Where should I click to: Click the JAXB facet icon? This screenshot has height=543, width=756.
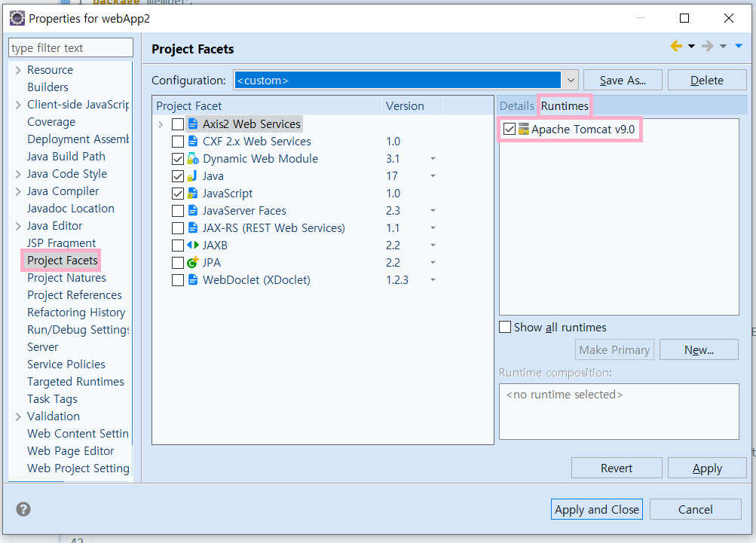pos(193,246)
